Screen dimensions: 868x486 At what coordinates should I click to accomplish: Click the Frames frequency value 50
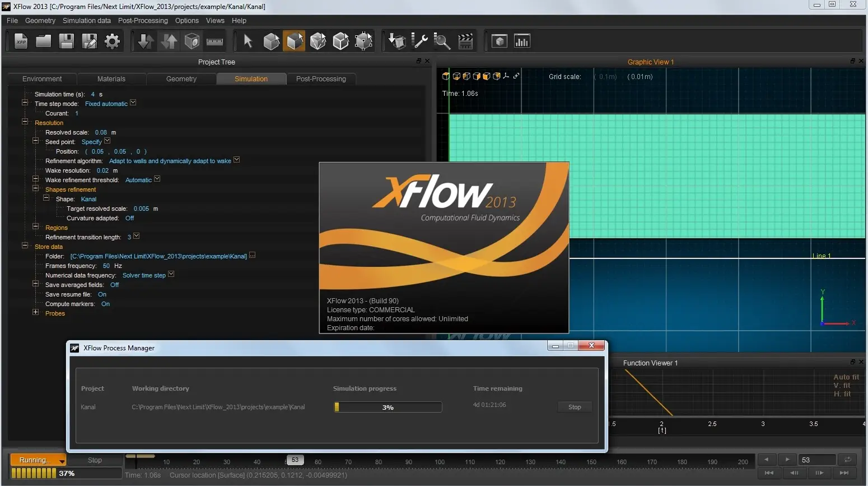click(x=106, y=266)
